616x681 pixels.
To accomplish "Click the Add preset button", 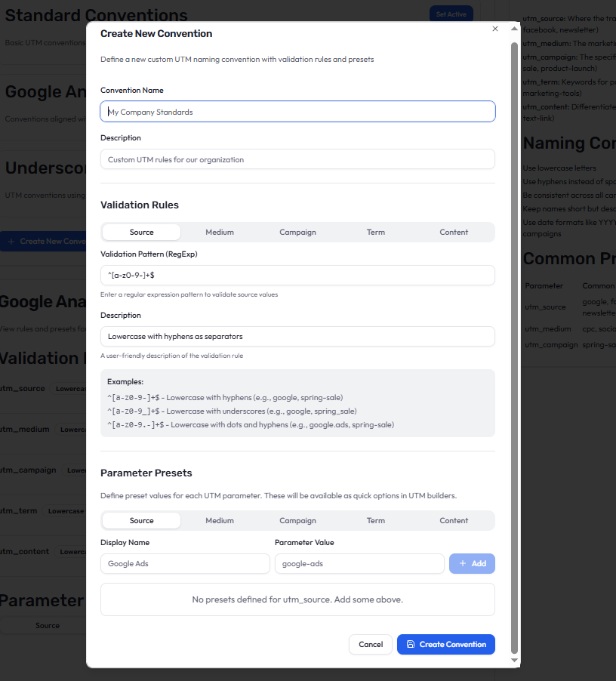I will tap(472, 563).
